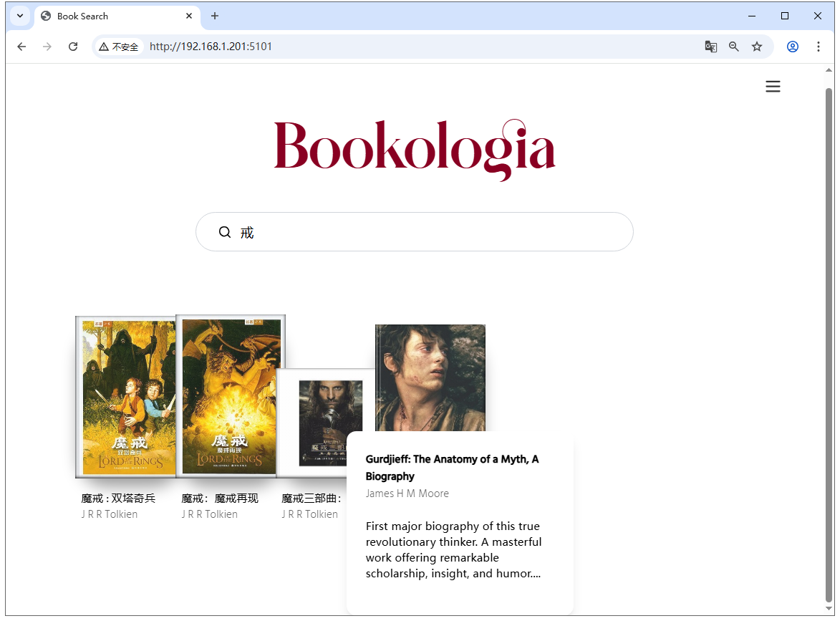
Task: Click the not-secure warning badge
Action: click(118, 47)
